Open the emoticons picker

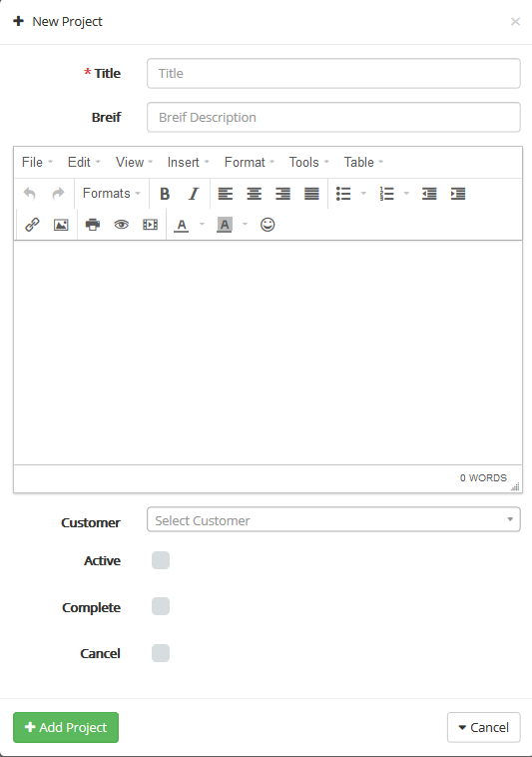click(x=267, y=225)
